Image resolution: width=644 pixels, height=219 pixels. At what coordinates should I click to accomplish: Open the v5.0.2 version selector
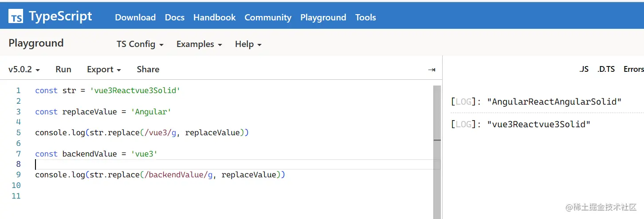coord(24,70)
